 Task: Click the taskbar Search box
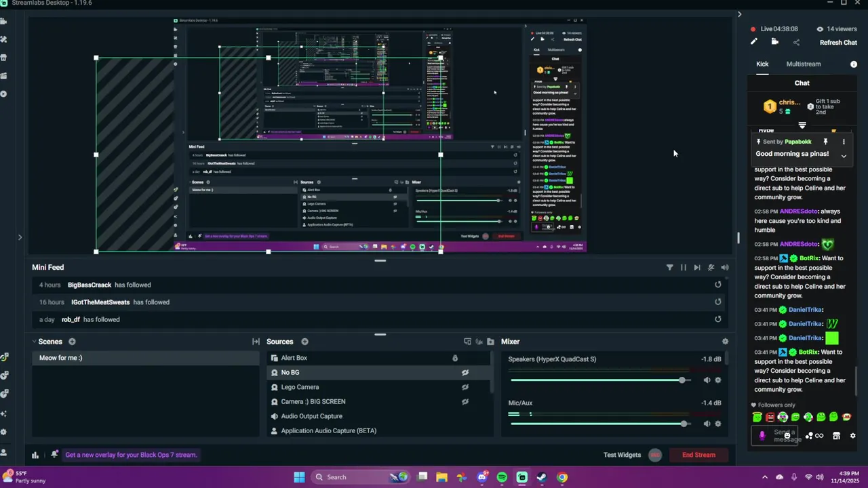click(x=361, y=477)
